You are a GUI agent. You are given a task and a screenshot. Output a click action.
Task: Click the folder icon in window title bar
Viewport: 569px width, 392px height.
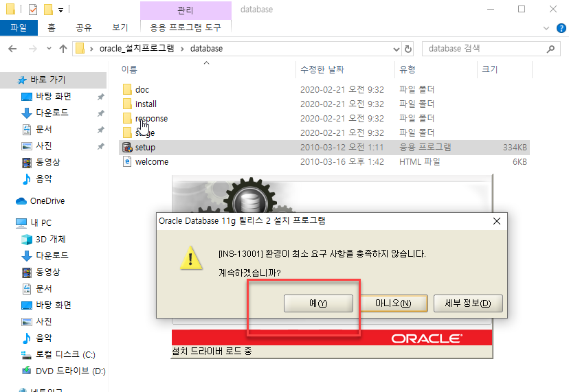10,10
